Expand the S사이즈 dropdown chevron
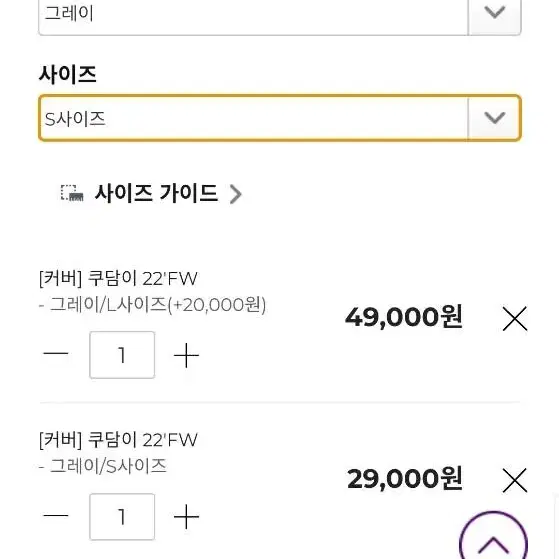 pyautogui.click(x=494, y=118)
